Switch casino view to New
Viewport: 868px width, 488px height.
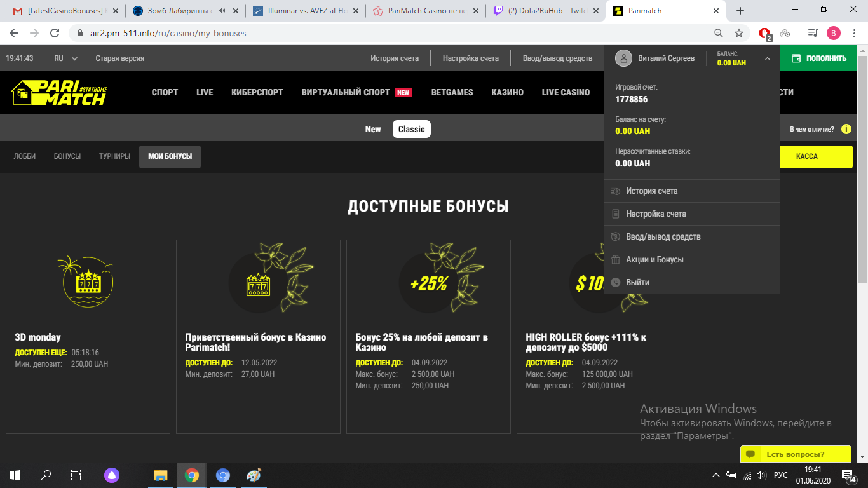373,129
